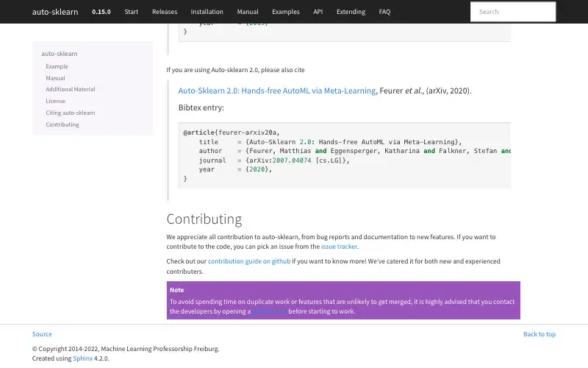Select the 0.15.0 version item
588x368 pixels.
[x=101, y=12]
